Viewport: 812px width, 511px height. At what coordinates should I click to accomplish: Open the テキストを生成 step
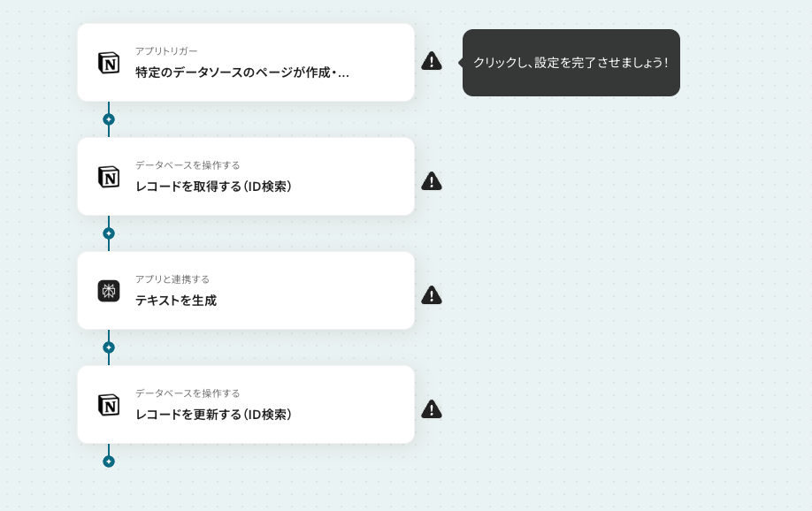(x=246, y=291)
